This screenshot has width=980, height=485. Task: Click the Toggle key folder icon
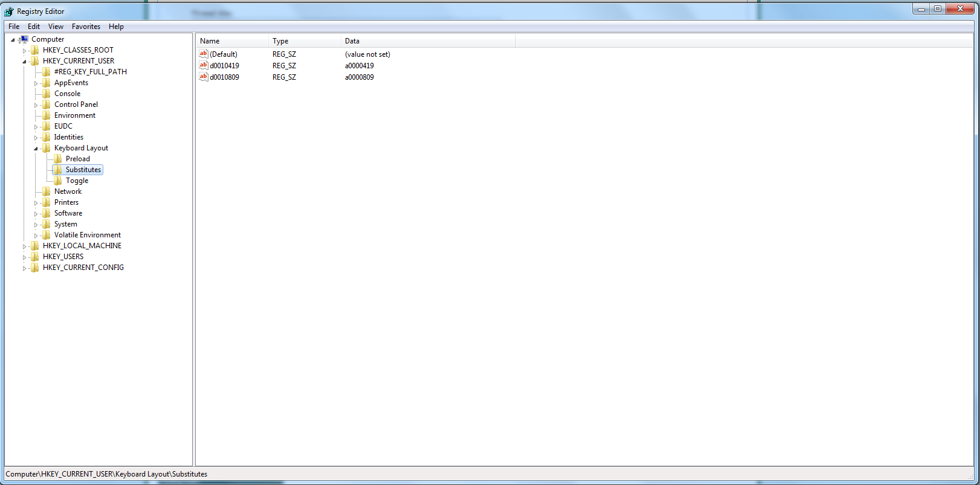click(x=58, y=181)
